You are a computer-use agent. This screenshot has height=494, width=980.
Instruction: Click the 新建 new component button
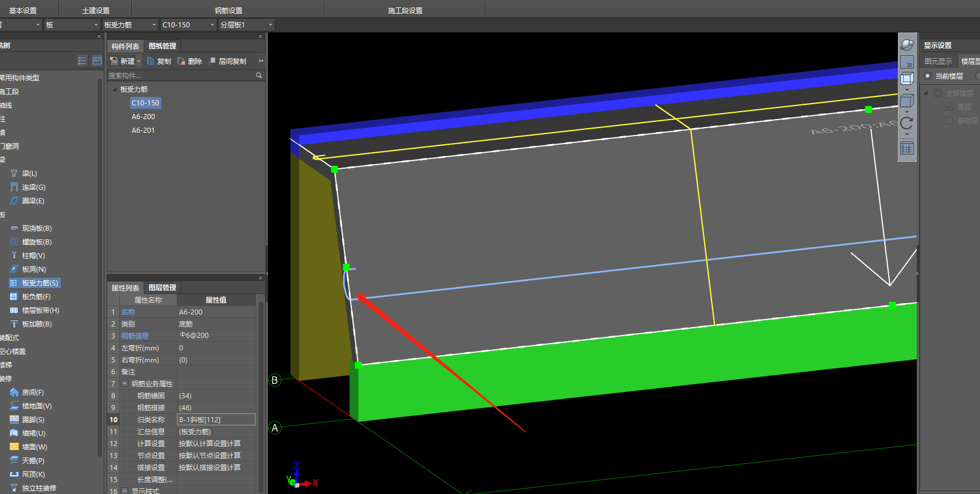(123, 61)
